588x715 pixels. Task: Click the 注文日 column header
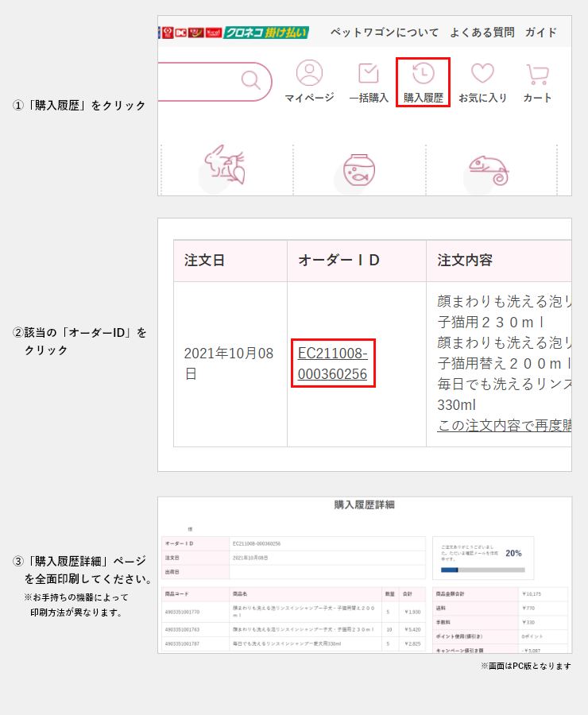(204, 261)
